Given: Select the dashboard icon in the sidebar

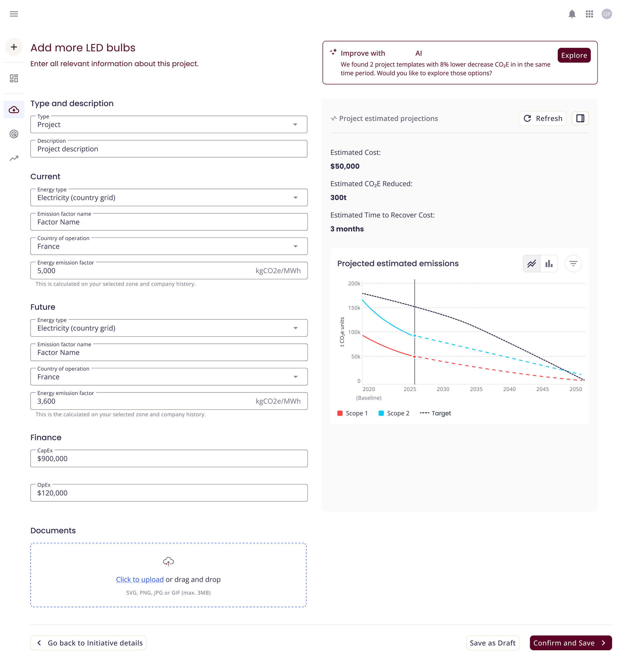Looking at the screenshot, I should click(x=14, y=78).
